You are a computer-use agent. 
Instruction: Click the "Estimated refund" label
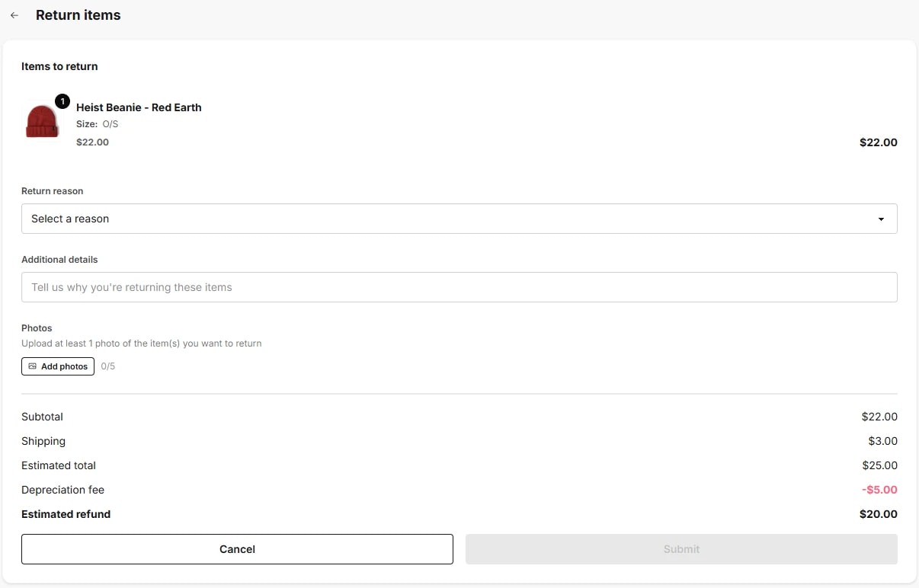(x=66, y=514)
